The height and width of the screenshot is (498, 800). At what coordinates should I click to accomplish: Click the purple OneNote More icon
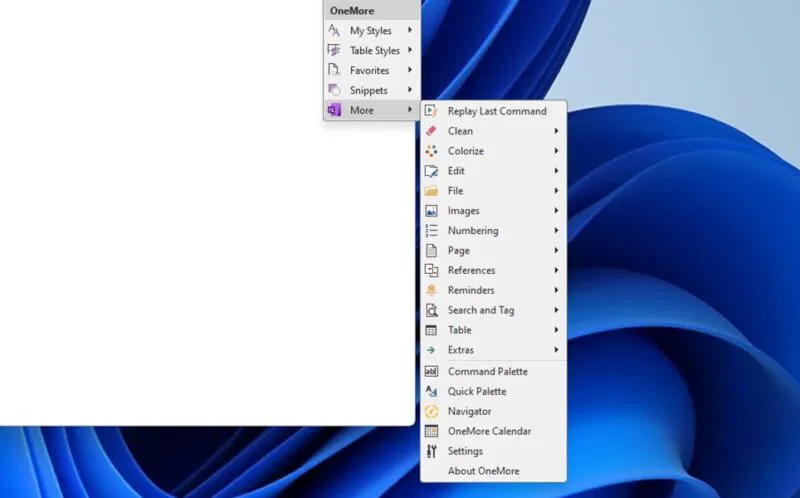[x=334, y=110]
